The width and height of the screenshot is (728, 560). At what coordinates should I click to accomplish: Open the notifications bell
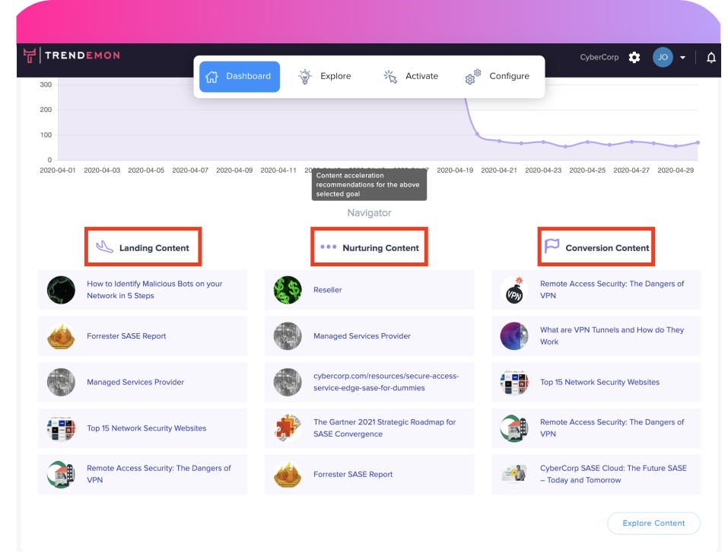pos(711,58)
